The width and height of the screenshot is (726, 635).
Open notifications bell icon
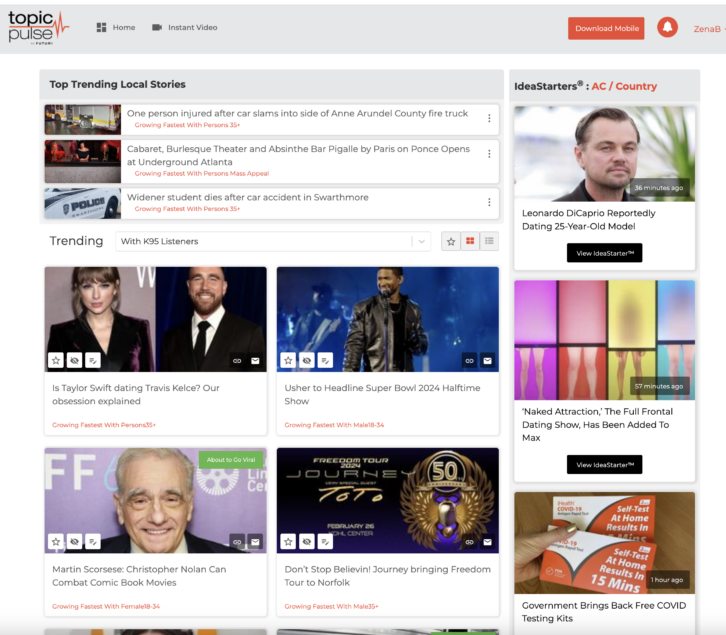coord(667,27)
